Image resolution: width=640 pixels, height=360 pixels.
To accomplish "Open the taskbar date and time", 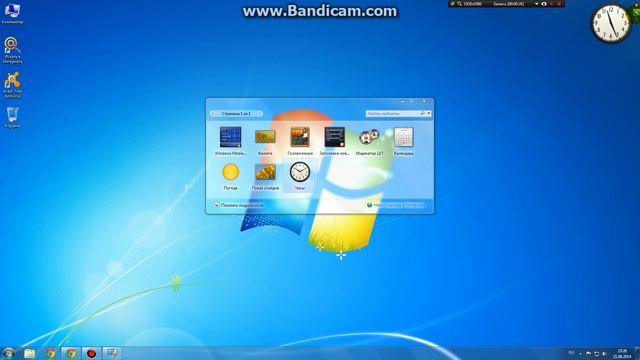I will point(622,353).
